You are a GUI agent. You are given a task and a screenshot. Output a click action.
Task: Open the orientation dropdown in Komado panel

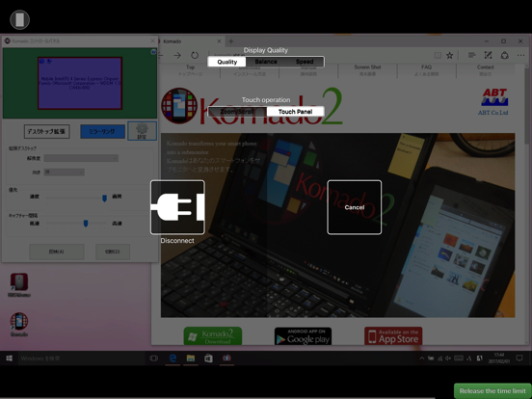(65, 173)
